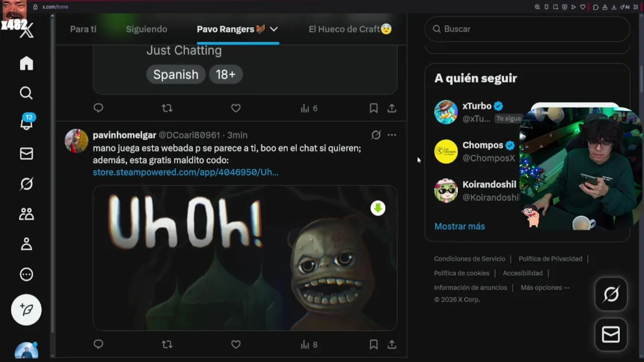Open Notifications bell with 12 badge
The height and width of the screenshot is (362, 644).
[26, 122]
